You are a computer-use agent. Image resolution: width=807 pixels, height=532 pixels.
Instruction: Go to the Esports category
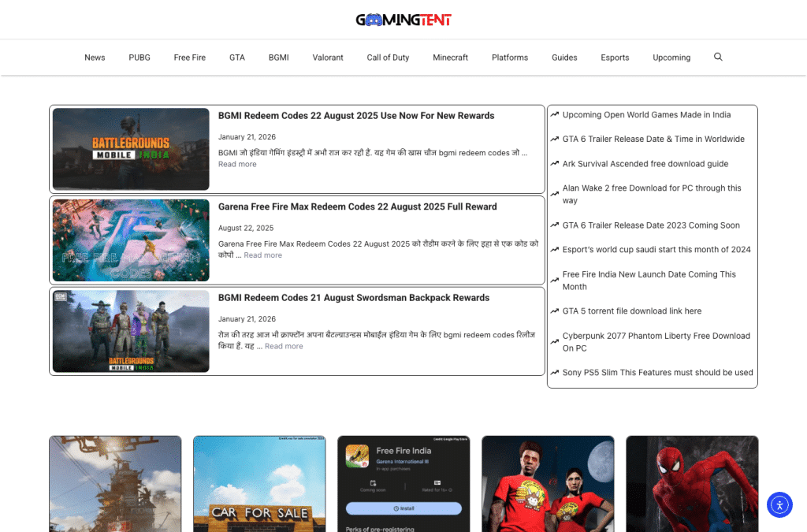(x=615, y=58)
